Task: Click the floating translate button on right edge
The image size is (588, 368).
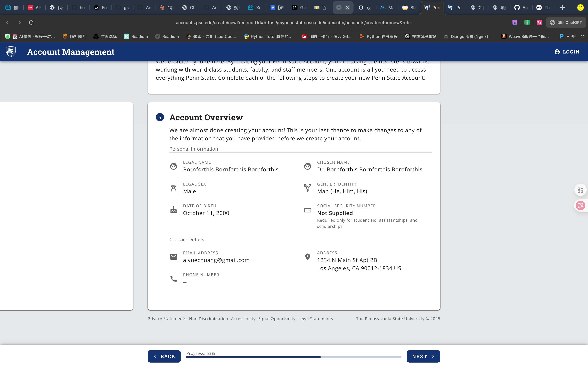Action: tap(581, 205)
